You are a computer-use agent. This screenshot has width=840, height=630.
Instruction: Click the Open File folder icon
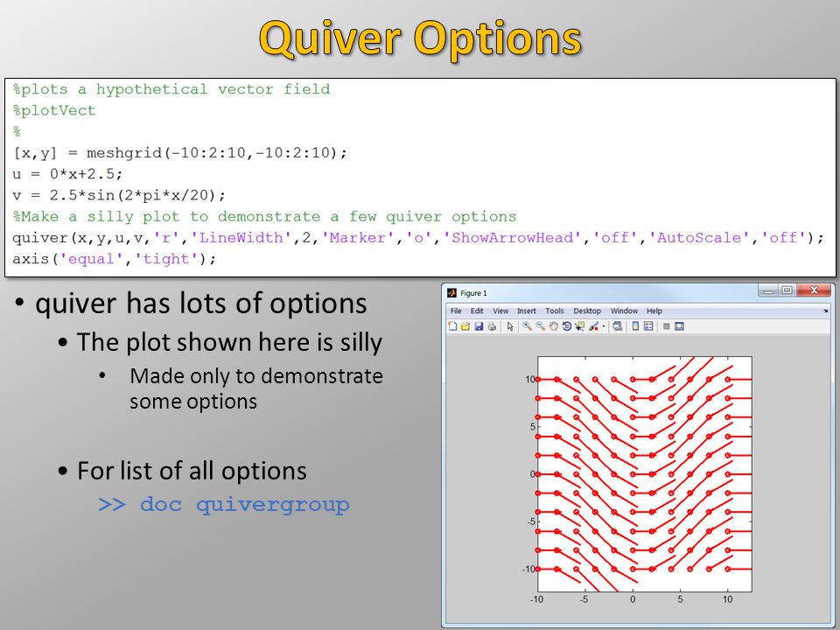click(x=465, y=326)
